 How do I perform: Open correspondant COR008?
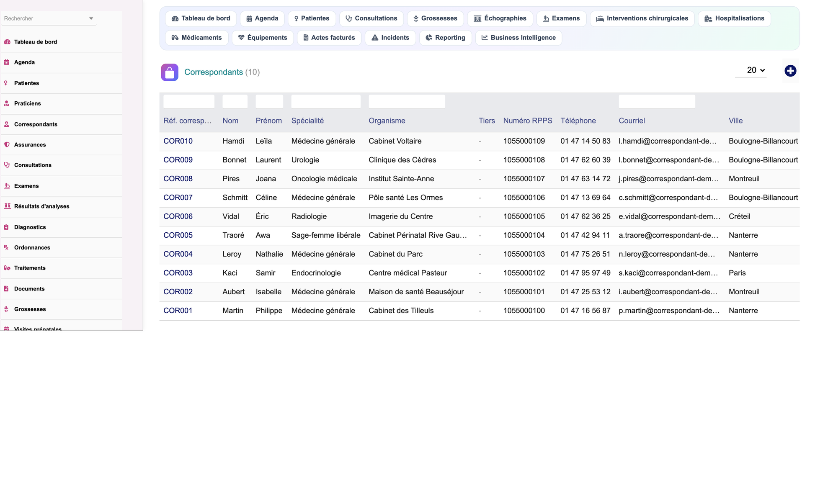point(178,179)
